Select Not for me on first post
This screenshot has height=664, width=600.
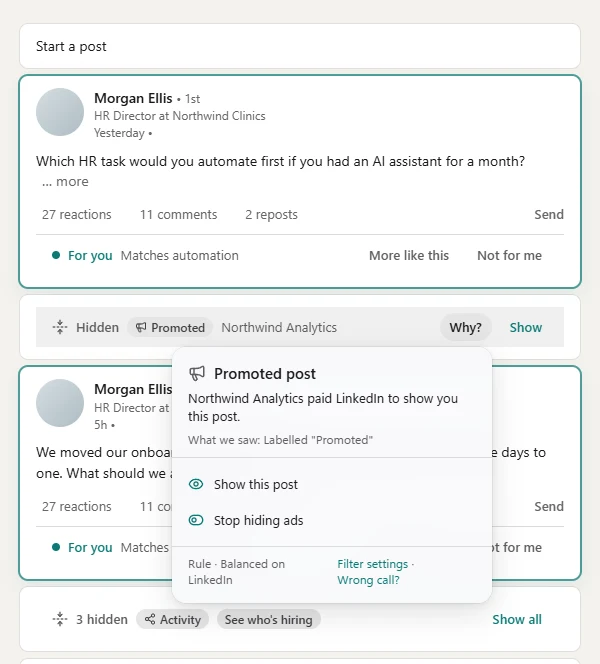click(x=509, y=256)
